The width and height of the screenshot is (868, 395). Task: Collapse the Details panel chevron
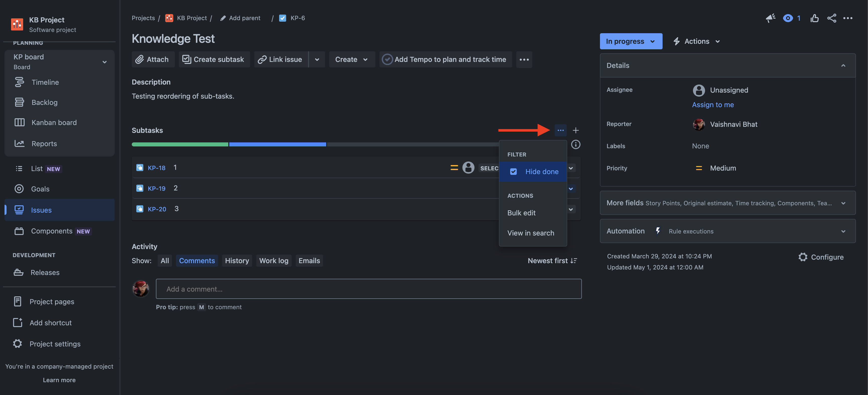coord(843,65)
